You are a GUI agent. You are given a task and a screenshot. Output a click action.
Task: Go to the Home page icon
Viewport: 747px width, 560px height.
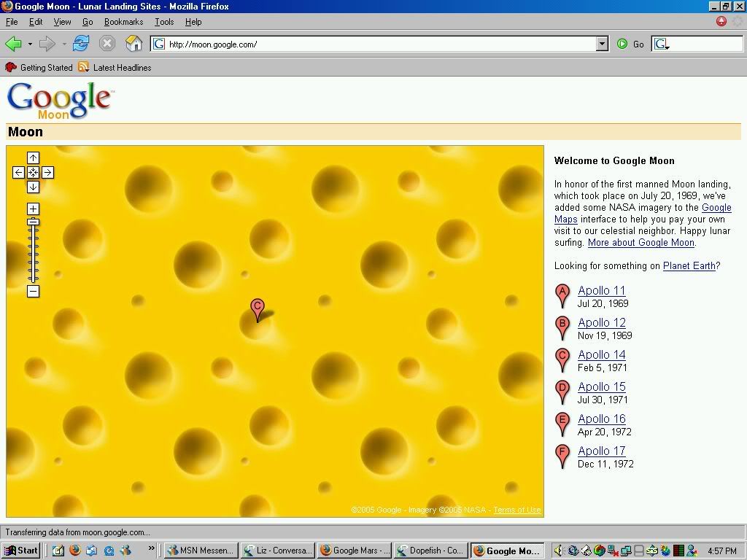tap(134, 44)
